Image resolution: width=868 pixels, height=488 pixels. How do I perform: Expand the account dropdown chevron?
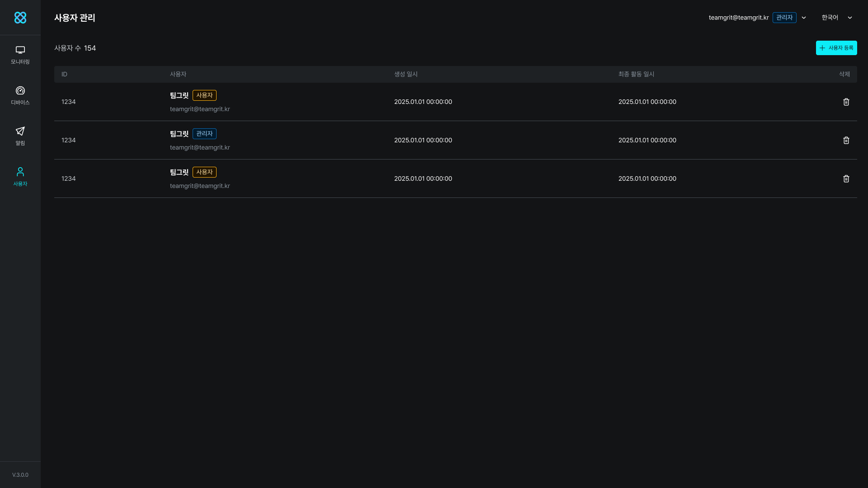coord(804,18)
